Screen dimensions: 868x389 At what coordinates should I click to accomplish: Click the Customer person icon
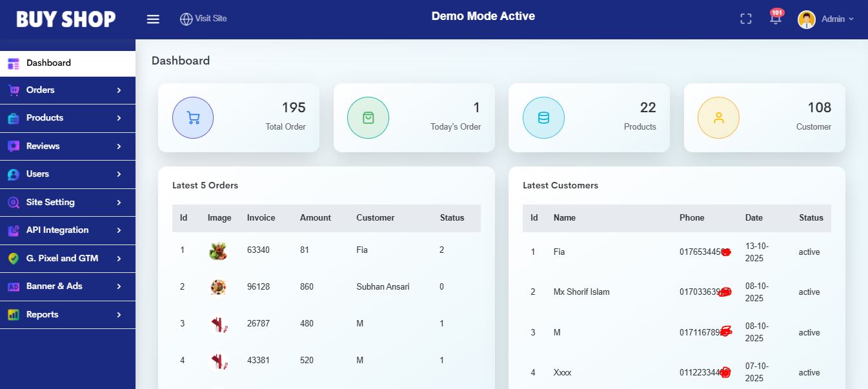tap(718, 117)
